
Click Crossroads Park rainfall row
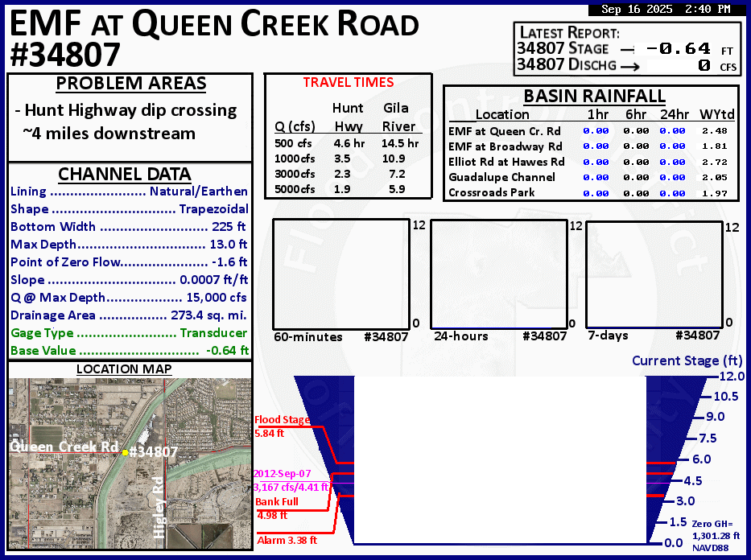click(x=588, y=193)
